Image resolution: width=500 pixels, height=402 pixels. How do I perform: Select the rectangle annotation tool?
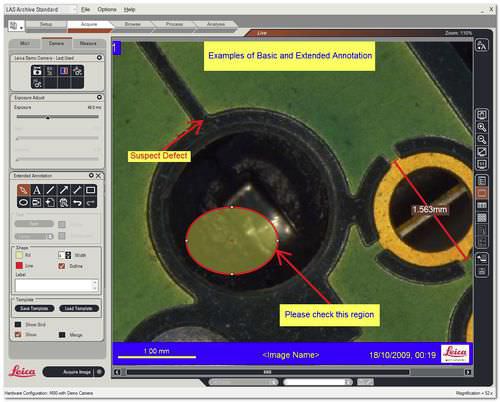tap(90, 190)
